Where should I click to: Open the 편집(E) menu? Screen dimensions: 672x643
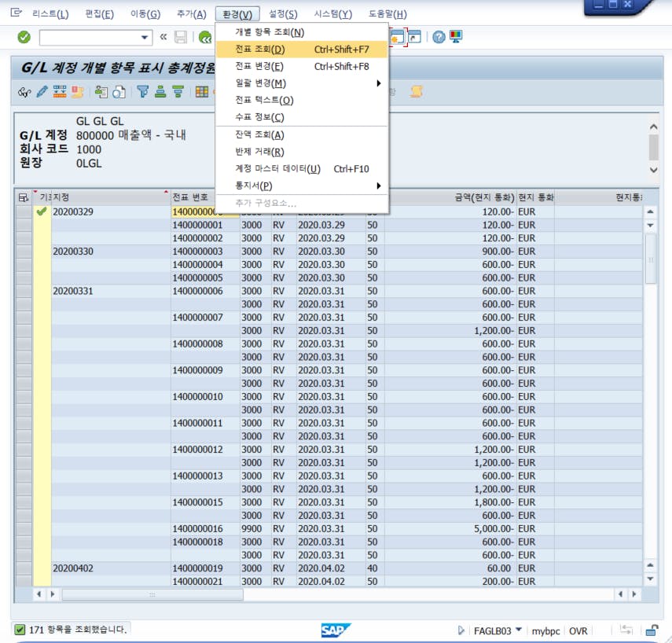[100, 14]
